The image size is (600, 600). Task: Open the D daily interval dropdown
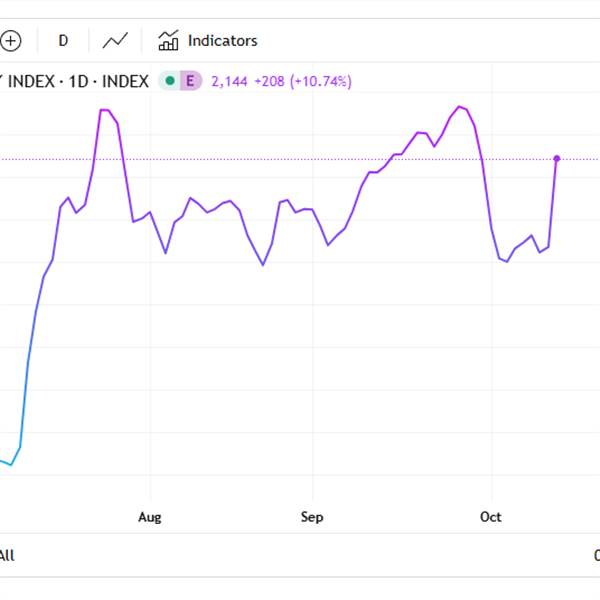click(x=63, y=41)
